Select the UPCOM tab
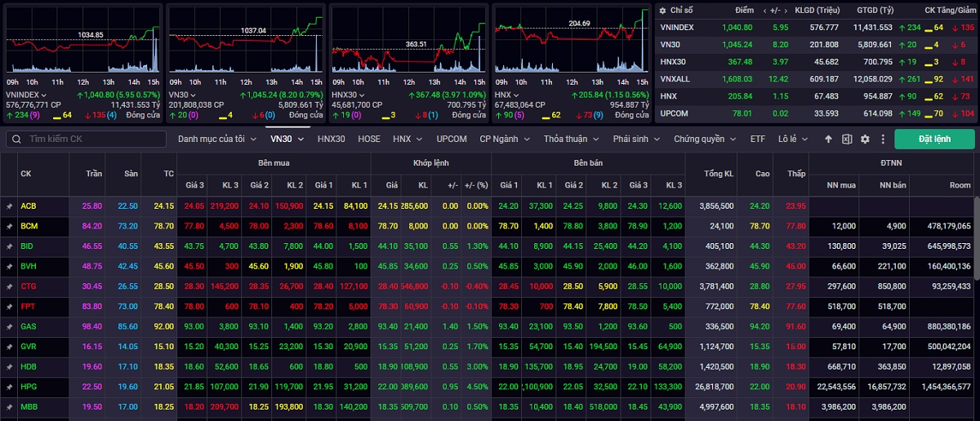 click(x=451, y=140)
